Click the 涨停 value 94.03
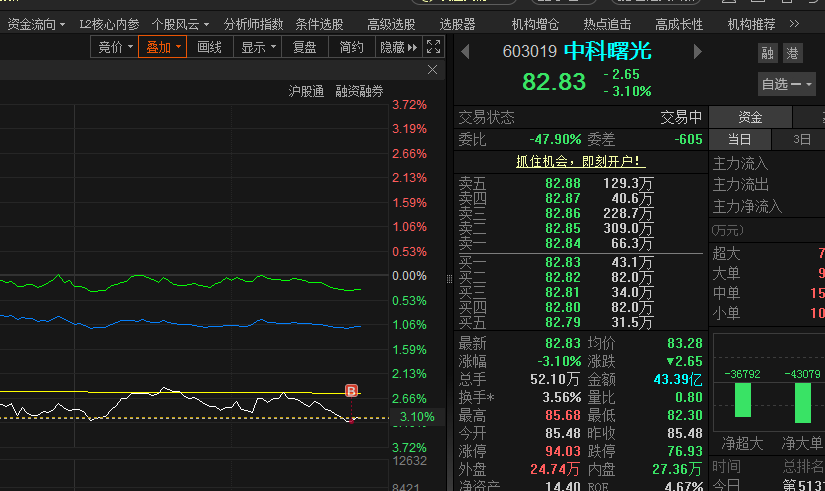This screenshot has height=491, width=825. coord(562,452)
